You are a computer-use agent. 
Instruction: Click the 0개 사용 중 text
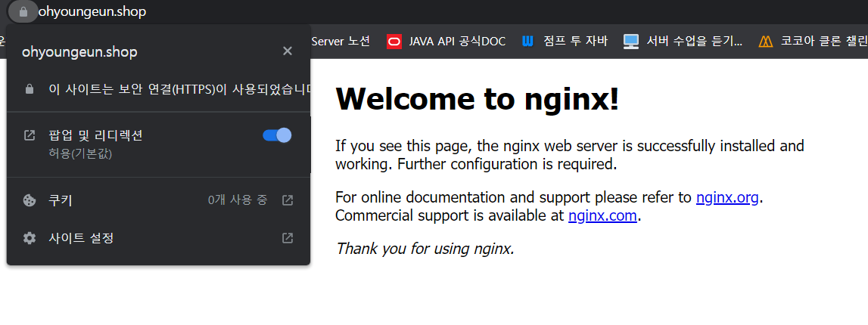click(238, 200)
